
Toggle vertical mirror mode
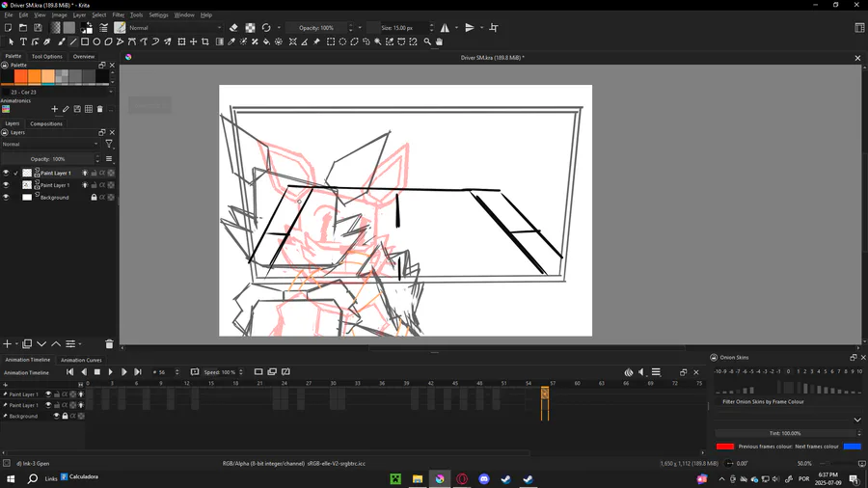[470, 28]
